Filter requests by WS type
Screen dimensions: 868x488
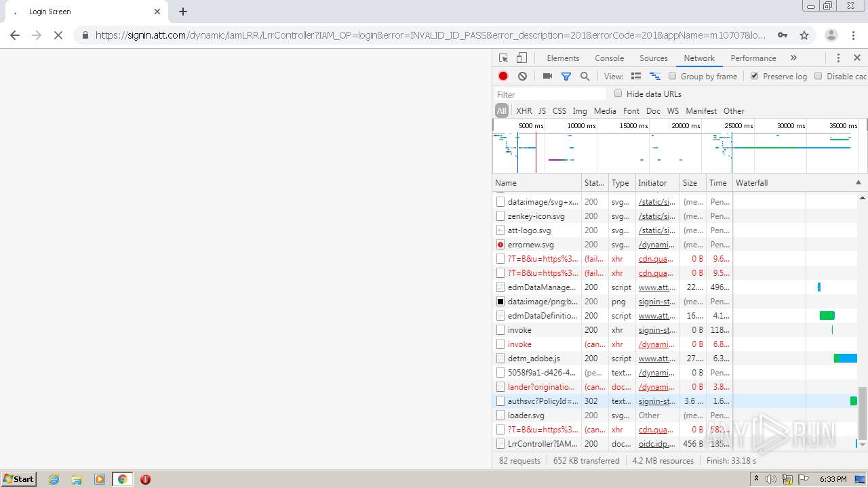pyautogui.click(x=673, y=111)
